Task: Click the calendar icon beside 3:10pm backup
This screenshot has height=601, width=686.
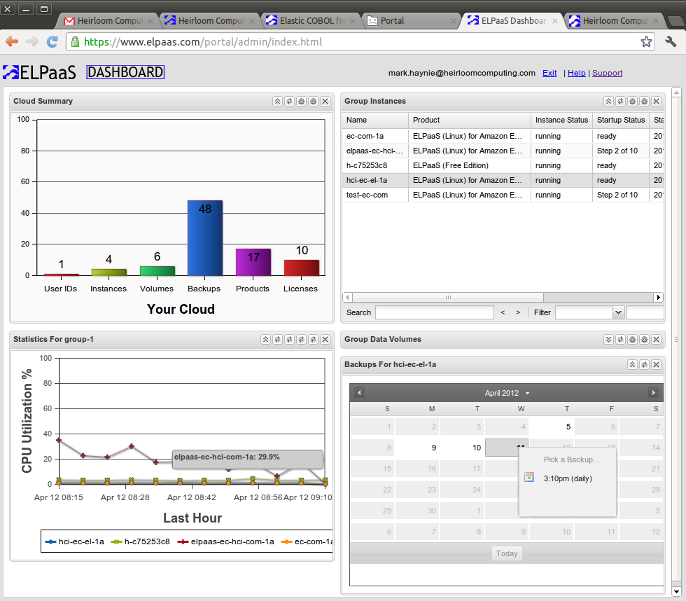Action: pos(529,477)
